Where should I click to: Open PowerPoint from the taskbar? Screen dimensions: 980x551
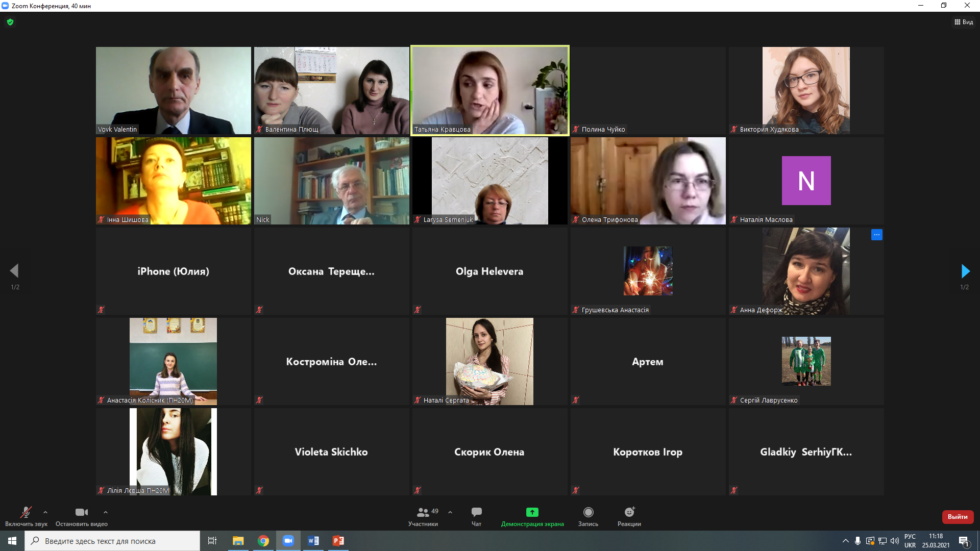pos(338,541)
